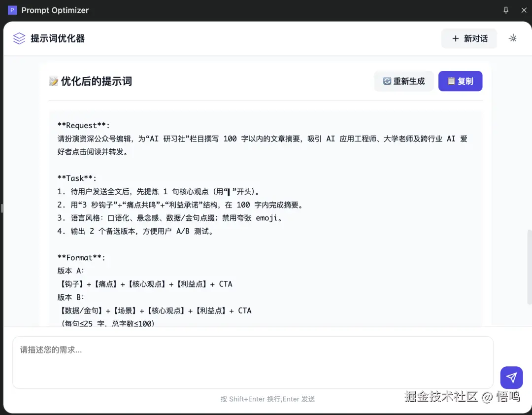The image size is (532, 415).
Task: Click the Prompt Optimizer app logo icon
Action: pos(12,10)
